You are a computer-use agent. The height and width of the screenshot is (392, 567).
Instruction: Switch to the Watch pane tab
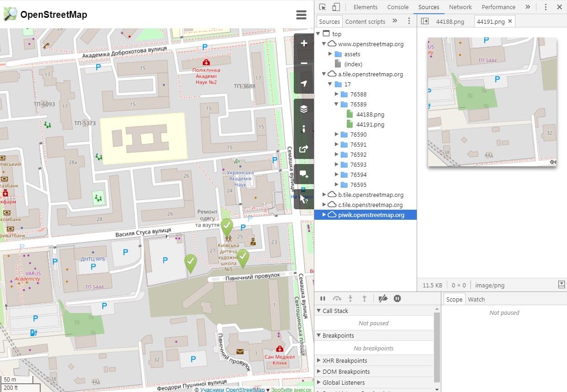point(477,300)
